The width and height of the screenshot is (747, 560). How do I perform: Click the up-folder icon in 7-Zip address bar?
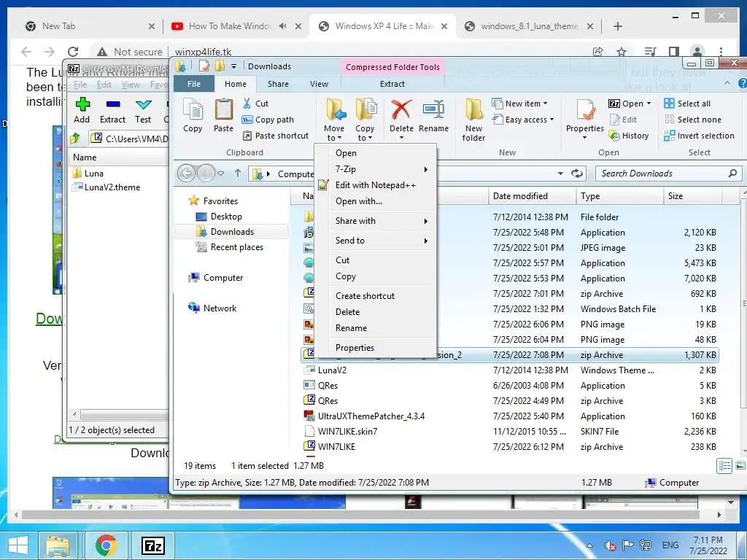[75, 139]
